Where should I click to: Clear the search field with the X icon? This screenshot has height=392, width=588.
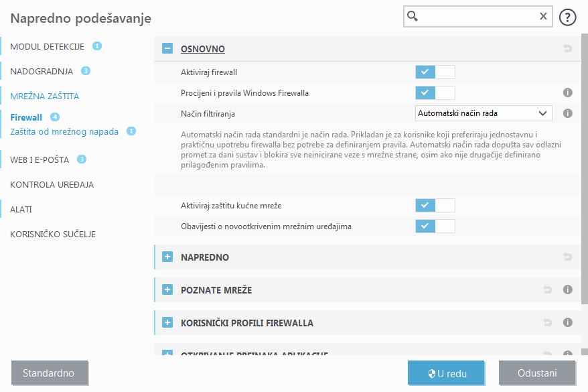[543, 16]
